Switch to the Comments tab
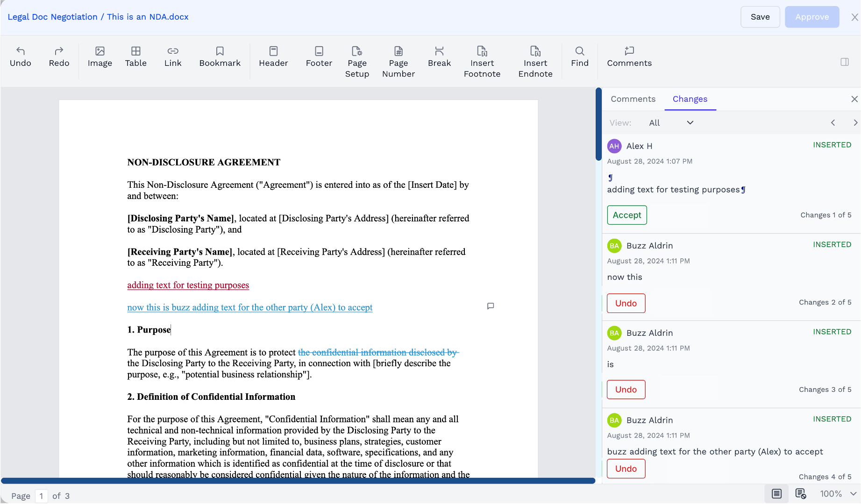Screen dimensions: 861x504 point(633,99)
